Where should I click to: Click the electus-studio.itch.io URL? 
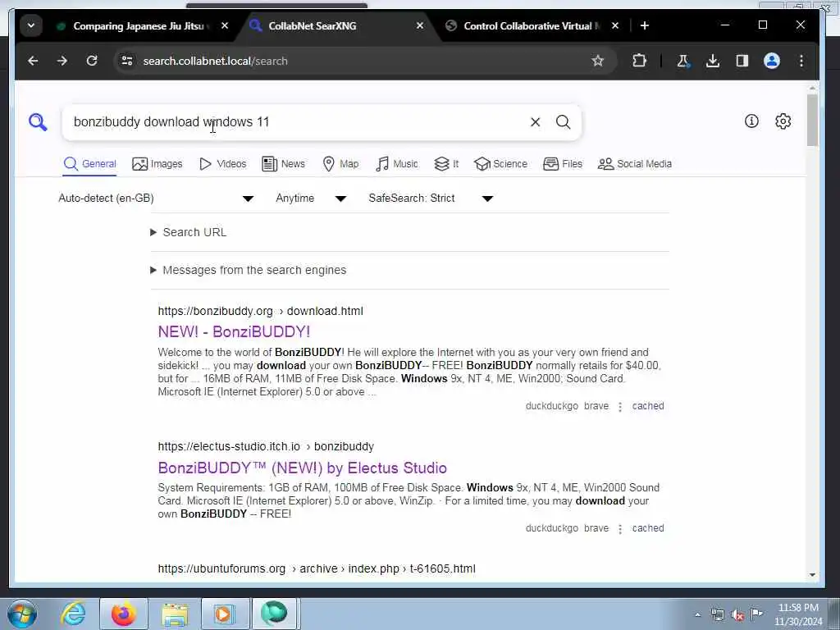point(266,447)
